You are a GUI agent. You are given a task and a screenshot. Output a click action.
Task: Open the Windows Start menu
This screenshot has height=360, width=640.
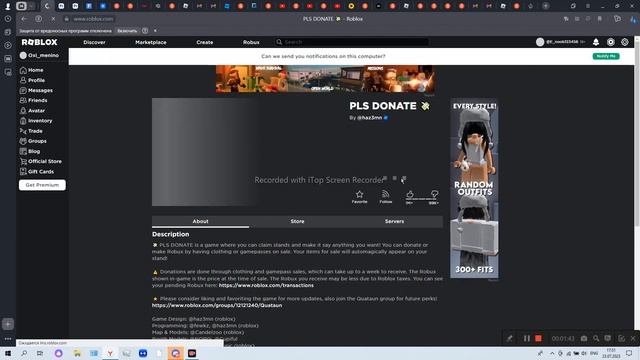[8, 353]
